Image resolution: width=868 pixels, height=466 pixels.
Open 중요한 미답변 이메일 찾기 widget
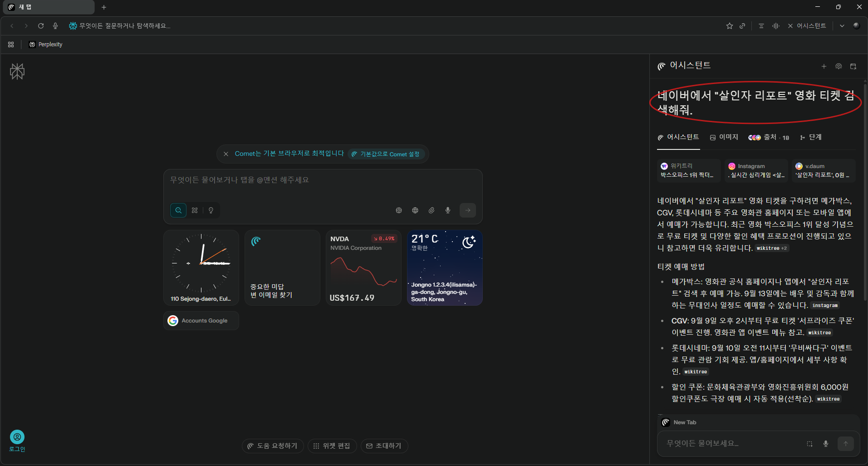pos(282,268)
